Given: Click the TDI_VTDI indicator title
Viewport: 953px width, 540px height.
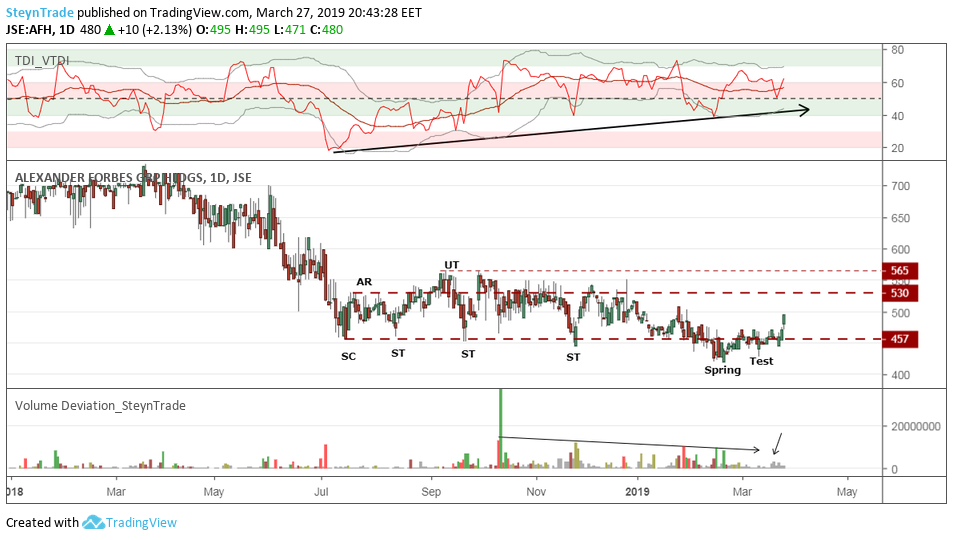Looking at the screenshot, I should tap(42, 60).
